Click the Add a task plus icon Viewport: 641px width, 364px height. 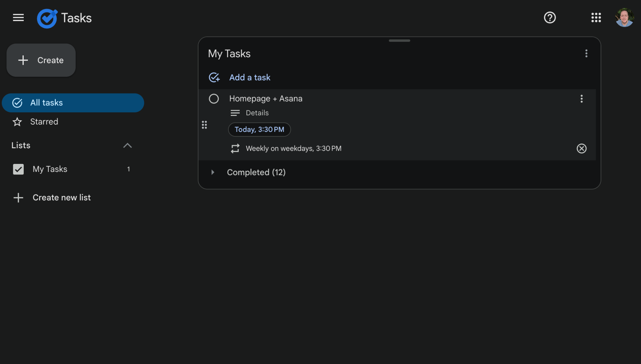tap(214, 77)
